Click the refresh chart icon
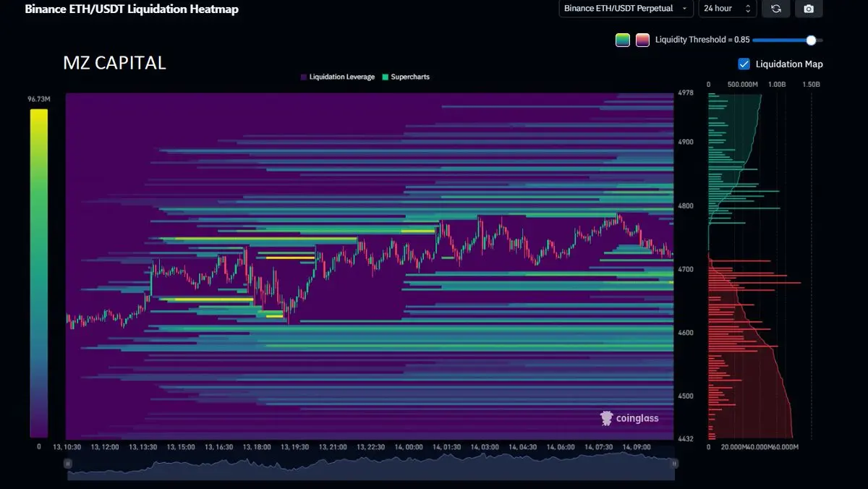Image resolution: width=868 pixels, height=489 pixels. [x=775, y=9]
